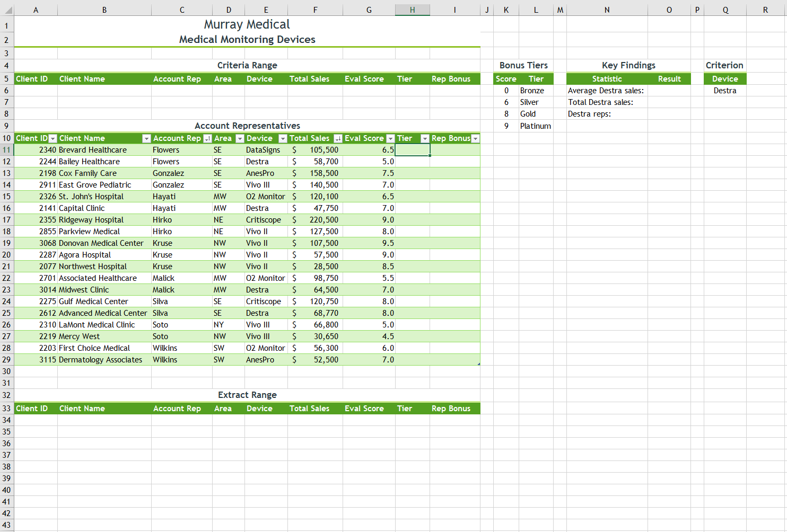Select the Platinum tier cell
Viewport: 787px width, 532px height.
click(x=535, y=126)
